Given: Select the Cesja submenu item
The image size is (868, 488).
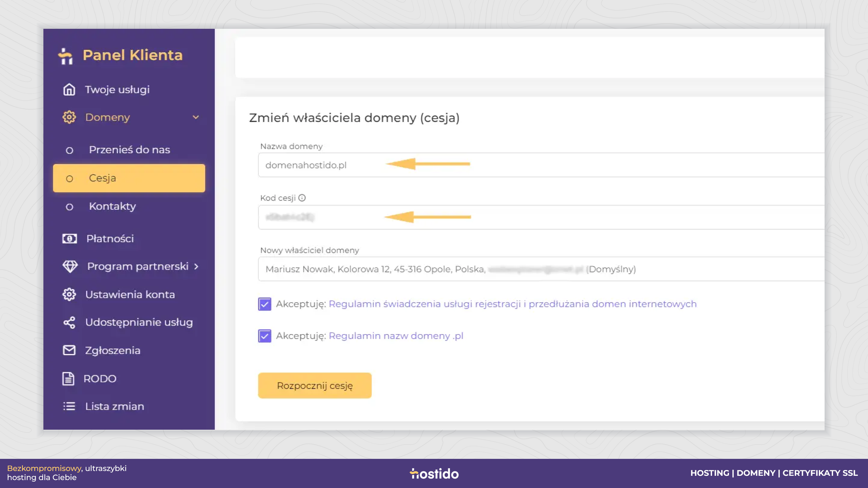Looking at the screenshot, I should click(129, 178).
